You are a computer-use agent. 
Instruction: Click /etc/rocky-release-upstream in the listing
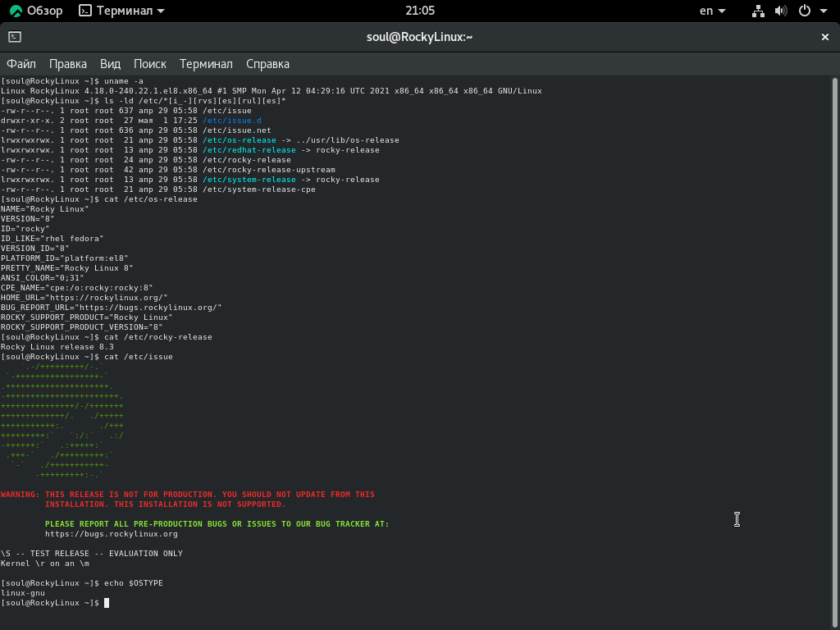269,170
